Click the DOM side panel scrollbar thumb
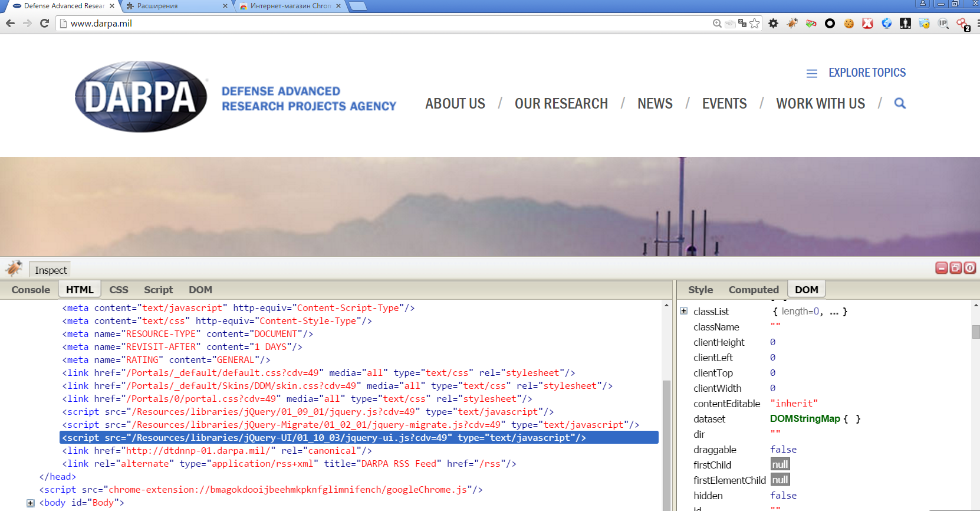Viewport: 980px width, 511px height. [x=975, y=332]
